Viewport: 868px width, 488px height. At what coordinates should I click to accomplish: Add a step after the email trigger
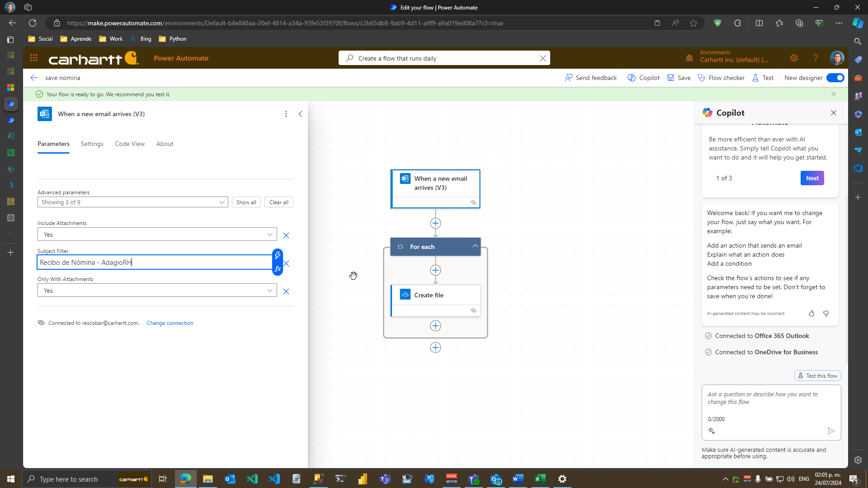point(435,223)
